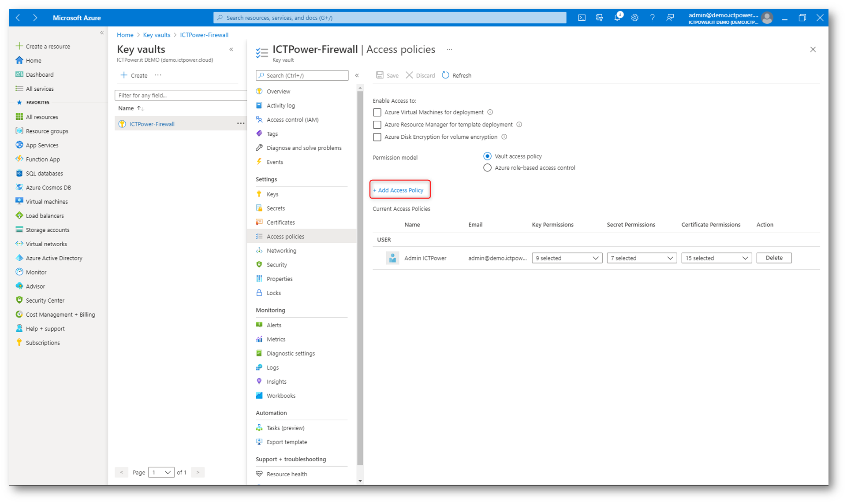Screen dimensions: 847x504
Task: Open Azure Cosmos DB in sidebar
Action: point(48,188)
